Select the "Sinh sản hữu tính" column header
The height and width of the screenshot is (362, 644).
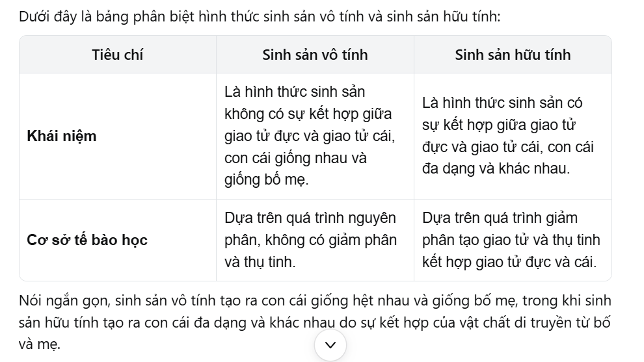coord(513,55)
